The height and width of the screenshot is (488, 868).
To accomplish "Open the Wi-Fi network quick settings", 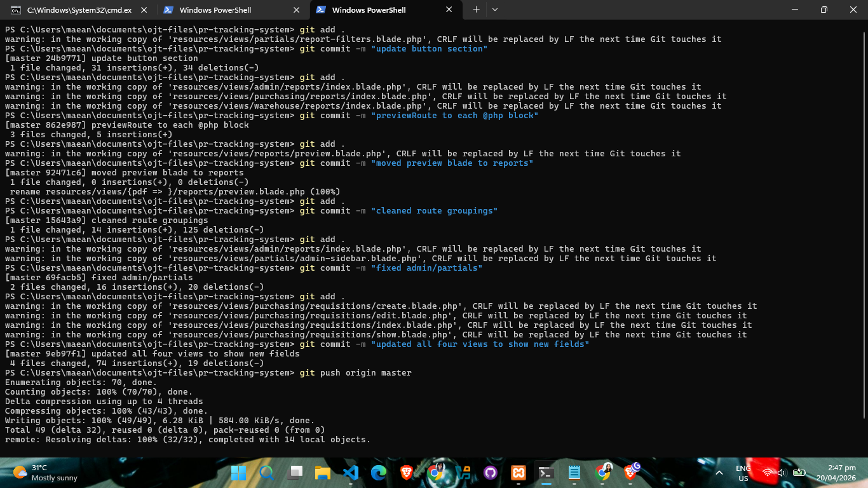I will coord(768,473).
